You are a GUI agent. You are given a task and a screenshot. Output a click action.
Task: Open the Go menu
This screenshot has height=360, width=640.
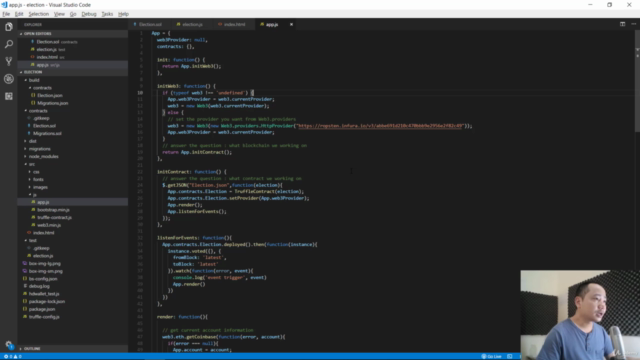pos(73,14)
